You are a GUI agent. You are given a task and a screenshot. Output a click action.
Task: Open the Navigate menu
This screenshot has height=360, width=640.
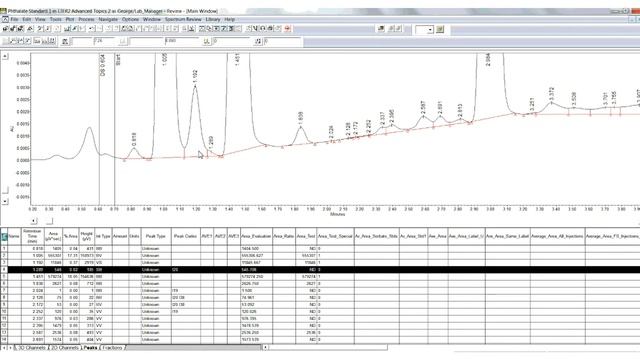click(108, 19)
